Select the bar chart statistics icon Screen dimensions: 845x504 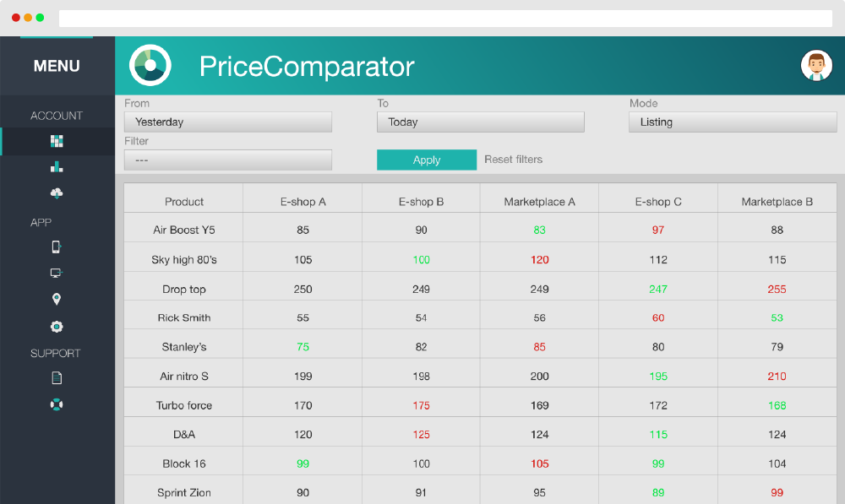57,168
